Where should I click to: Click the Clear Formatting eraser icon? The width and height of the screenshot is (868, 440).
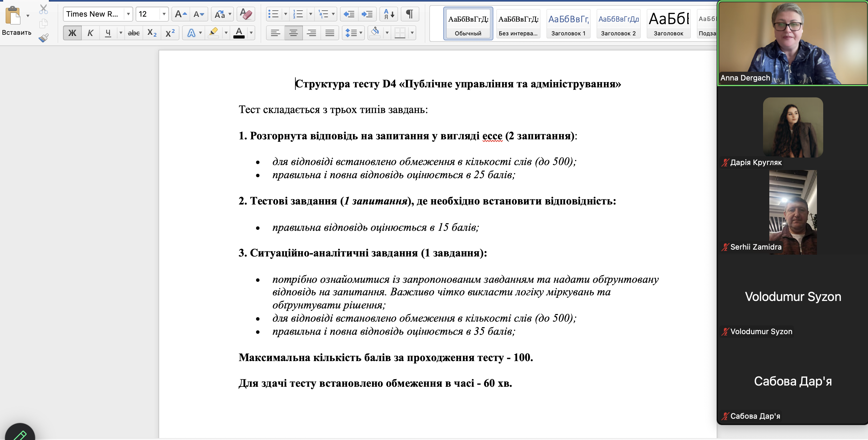click(x=246, y=14)
